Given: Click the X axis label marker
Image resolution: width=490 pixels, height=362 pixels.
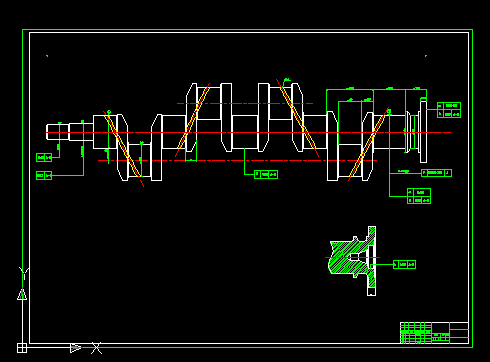Looking at the screenshot, I should coord(96,348).
